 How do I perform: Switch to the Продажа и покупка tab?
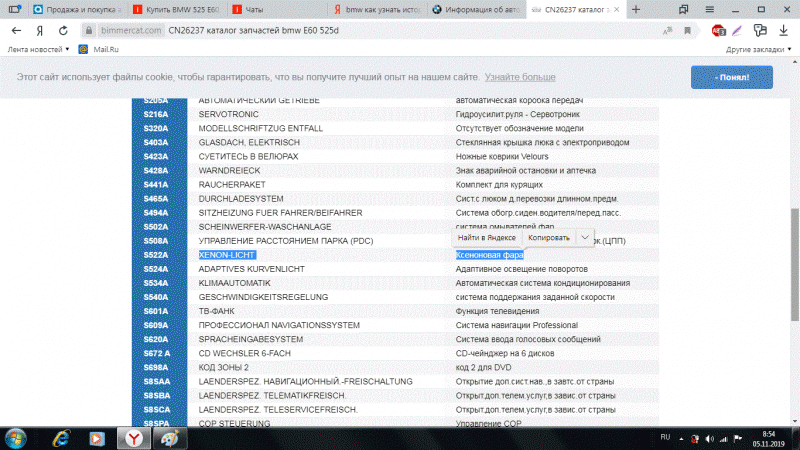pyautogui.click(x=77, y=9)
